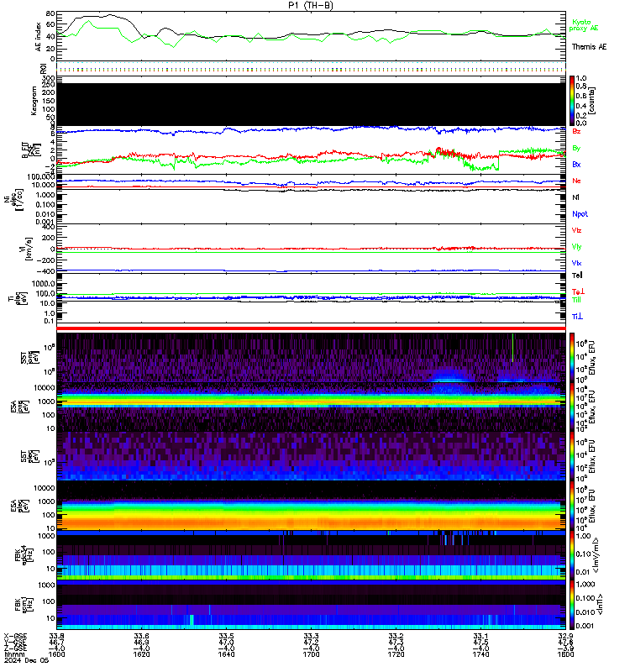Click the "Keogram" axis label
630x672 pixels.
point(34,101)
